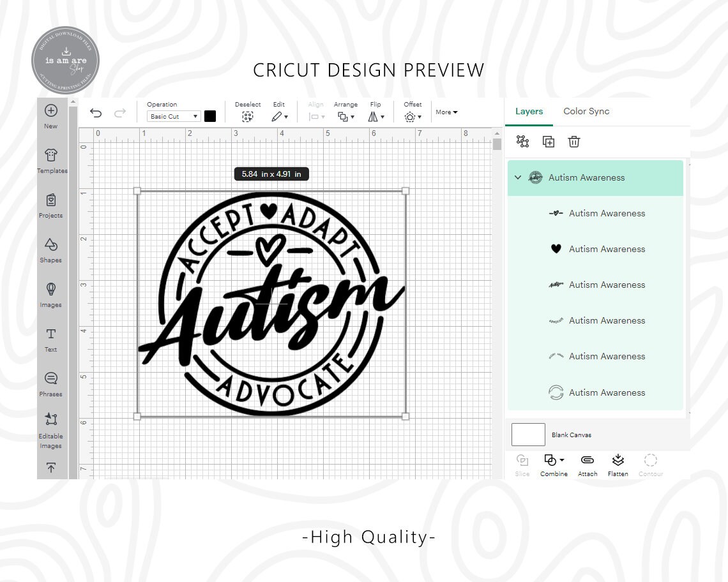
Task: Click the Flatten button
Action: (618, 465)
